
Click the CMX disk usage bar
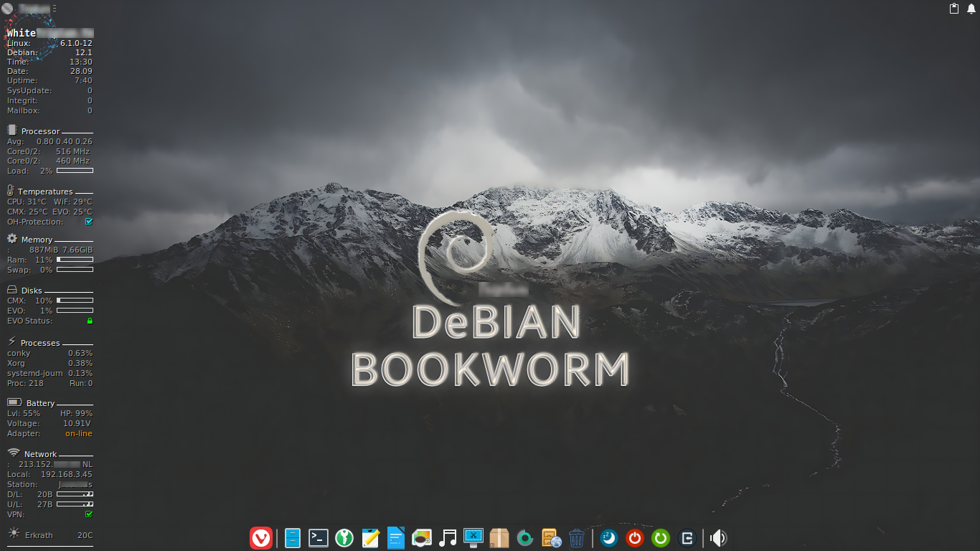[75, 301]
